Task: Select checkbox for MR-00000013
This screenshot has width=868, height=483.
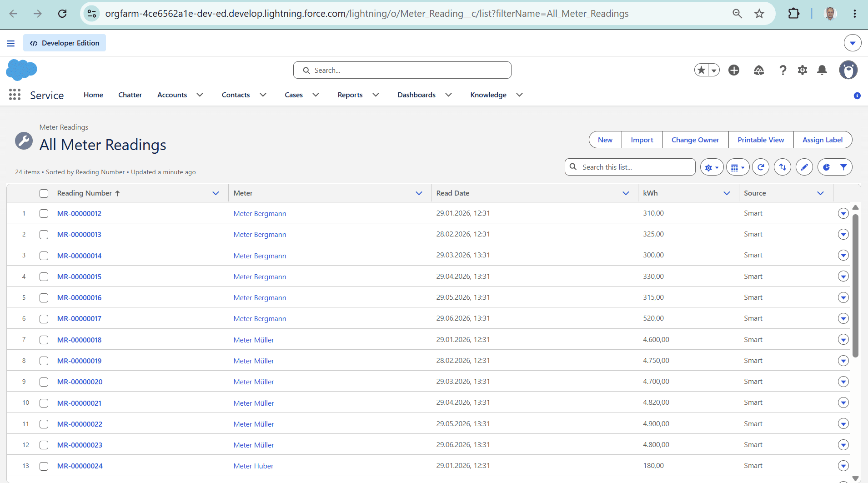Action: [x=44, y=235]
